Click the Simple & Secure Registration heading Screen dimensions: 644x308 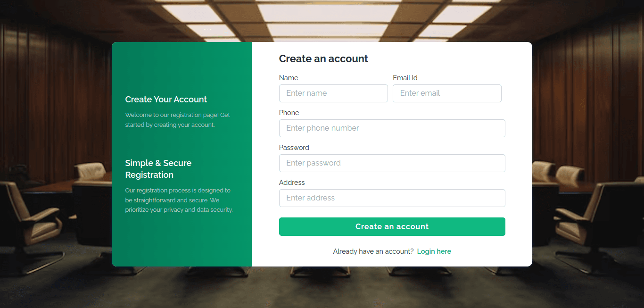pos(158,169)
